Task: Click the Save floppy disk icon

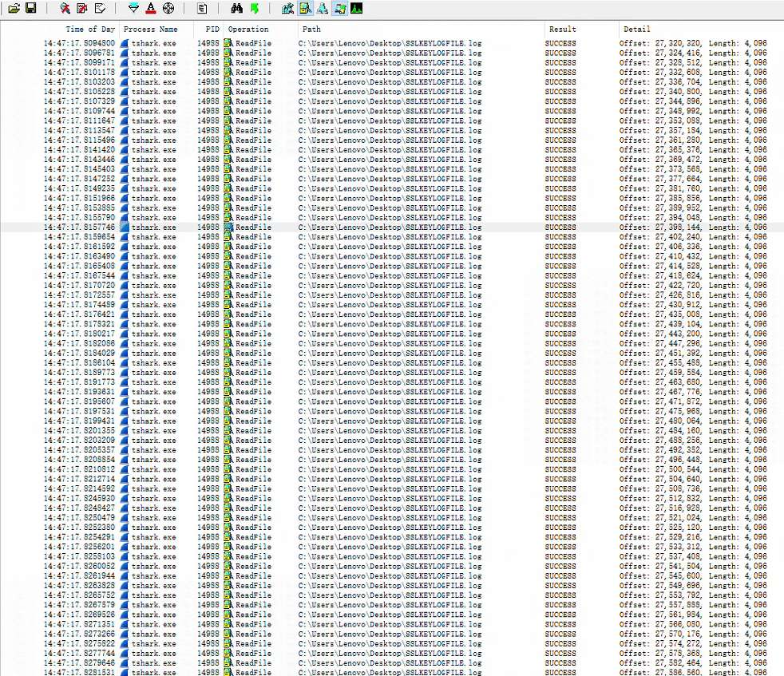Action: (30, 9)
